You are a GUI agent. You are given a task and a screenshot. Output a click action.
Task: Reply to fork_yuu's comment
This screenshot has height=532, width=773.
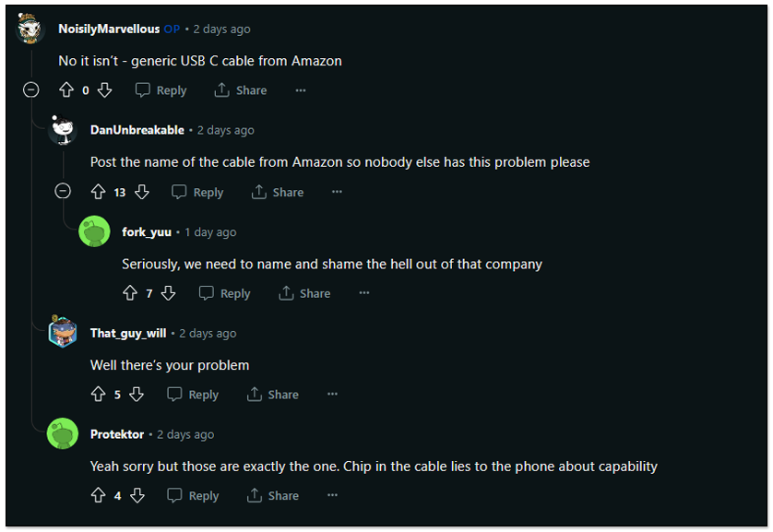click(x=225, y=293)
